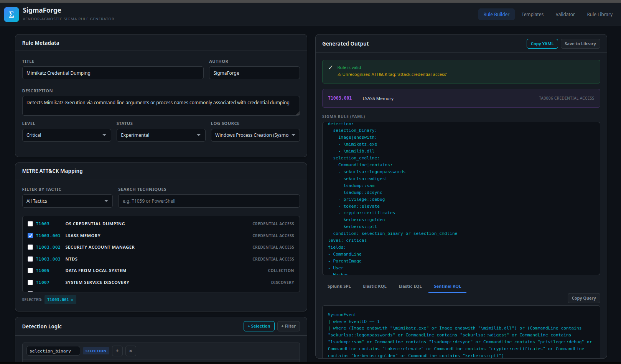Open the Log Source dropdown
The height and width of the screenshot is (364, 621).
coord(255,135)
